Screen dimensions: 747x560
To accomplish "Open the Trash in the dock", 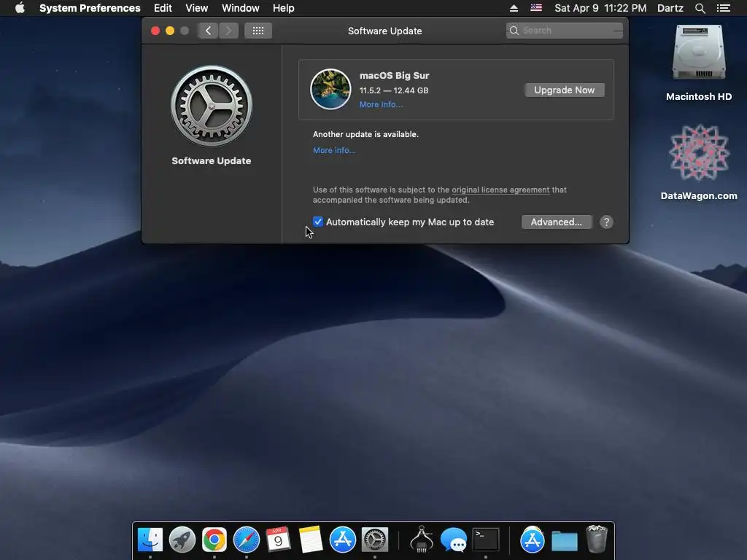I will (x=597, y=539).
